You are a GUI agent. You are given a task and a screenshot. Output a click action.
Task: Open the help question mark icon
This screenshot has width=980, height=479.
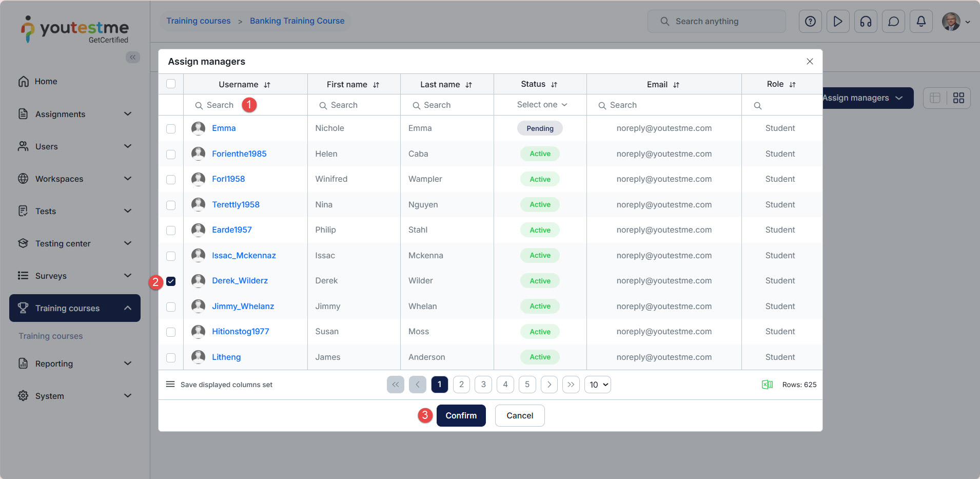pos(810,22)
